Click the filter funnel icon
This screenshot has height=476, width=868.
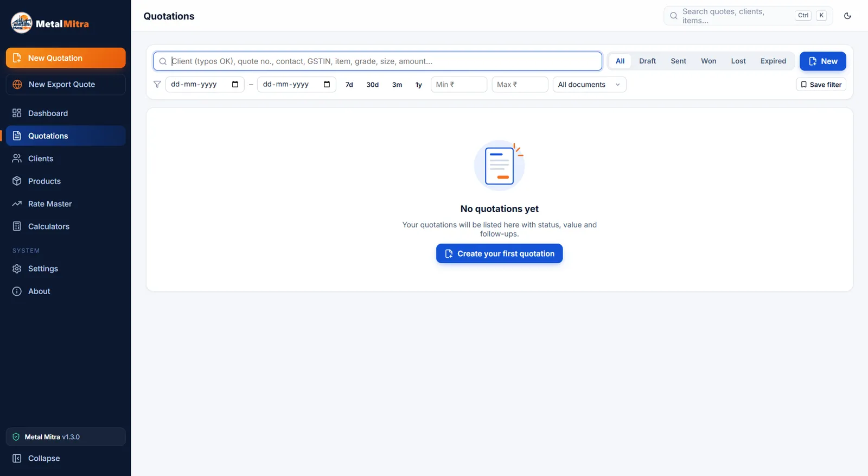[x=157, y=84]
